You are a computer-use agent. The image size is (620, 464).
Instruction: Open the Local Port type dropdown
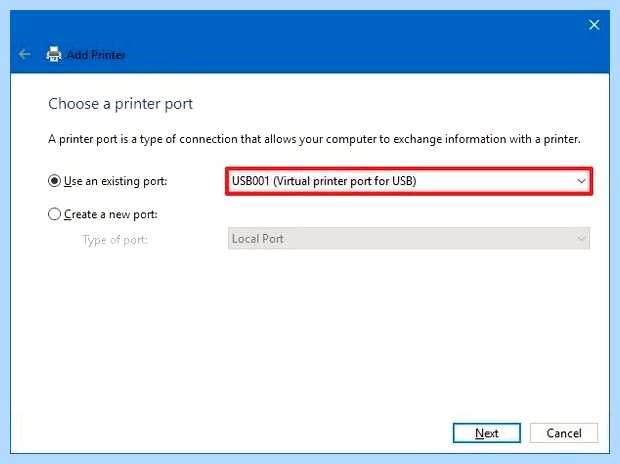click(409, 239)
